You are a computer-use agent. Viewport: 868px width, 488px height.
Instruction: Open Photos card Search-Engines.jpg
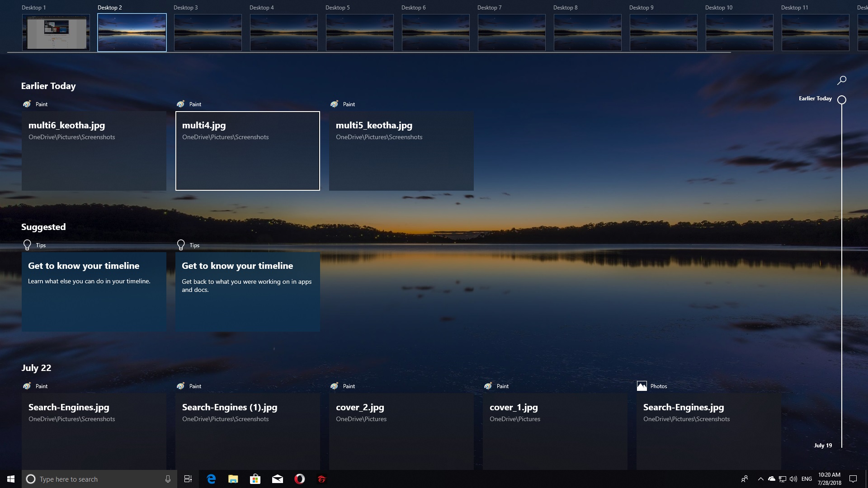(x=709, y=432)
